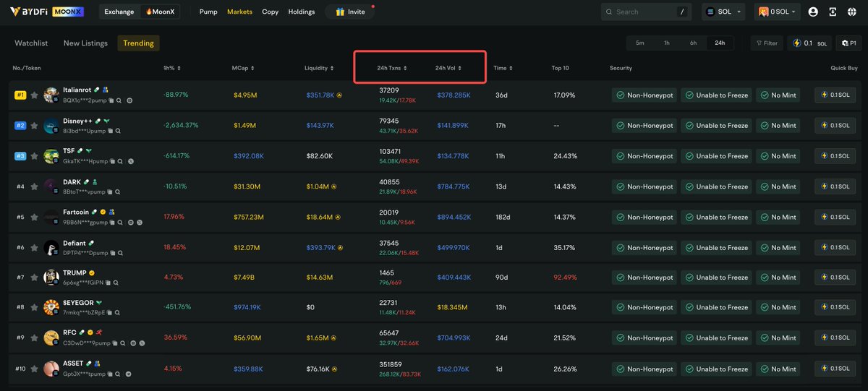Image resolution: width=868 pixels, height=391 pixels.
Task: Open Holdings menu item
Action: (x=302, y=12)
